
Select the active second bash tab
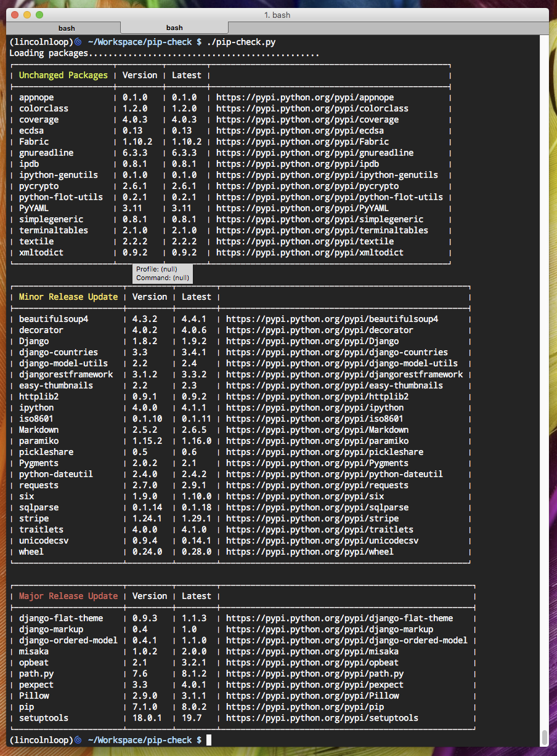[x=174, y=28]
